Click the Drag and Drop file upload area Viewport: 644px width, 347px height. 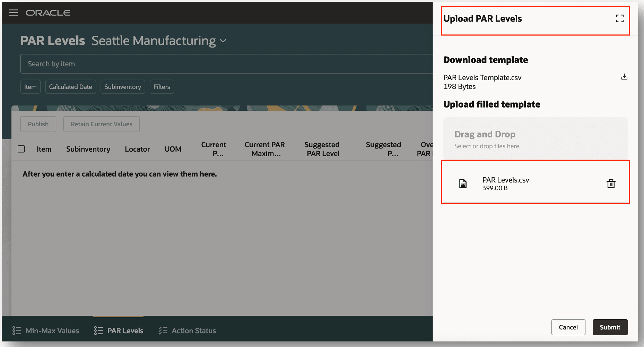536,139
